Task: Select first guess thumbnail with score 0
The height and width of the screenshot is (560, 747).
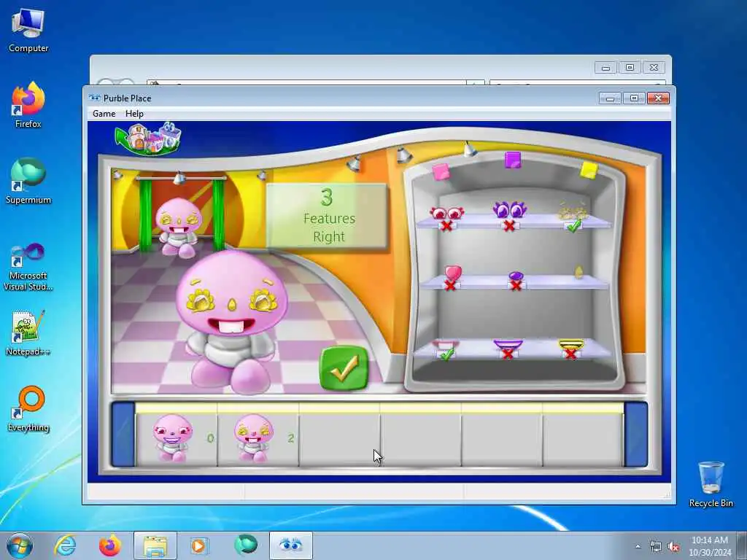Action: [x=177, y=439]
